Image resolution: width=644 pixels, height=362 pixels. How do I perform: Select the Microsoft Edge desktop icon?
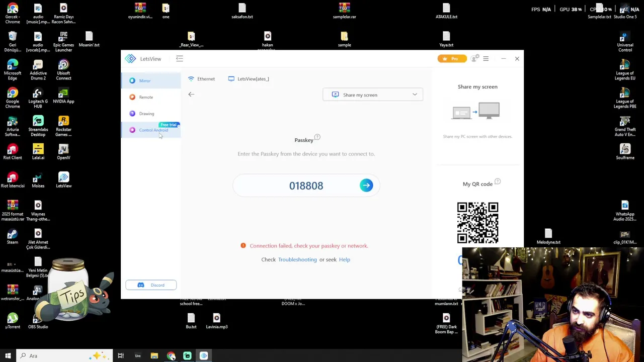tap(13, 69)
